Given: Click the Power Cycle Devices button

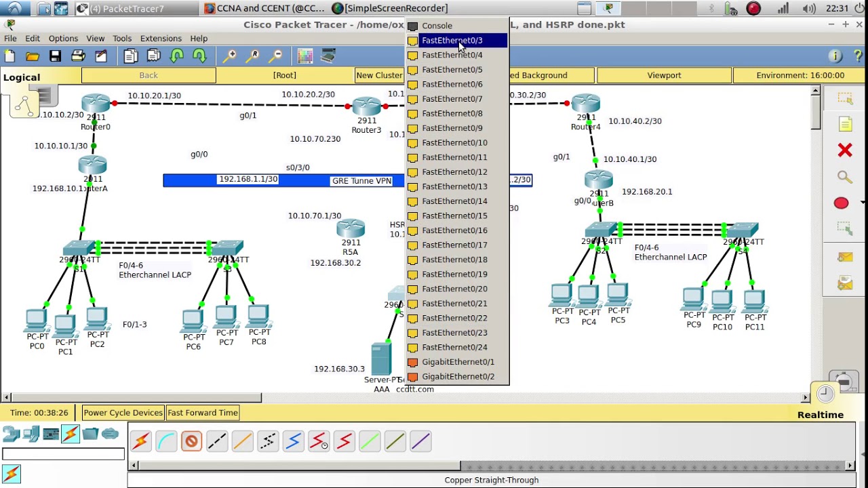Looking at the screenshot, I should pyautogui.click(x=123, y=413).
